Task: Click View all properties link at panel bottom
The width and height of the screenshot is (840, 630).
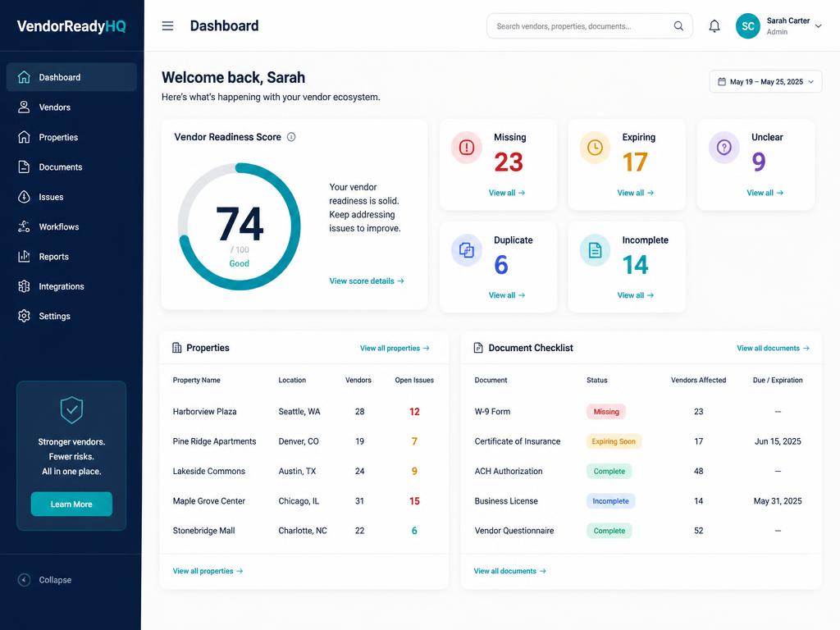Action: click(x=208, y=571)
